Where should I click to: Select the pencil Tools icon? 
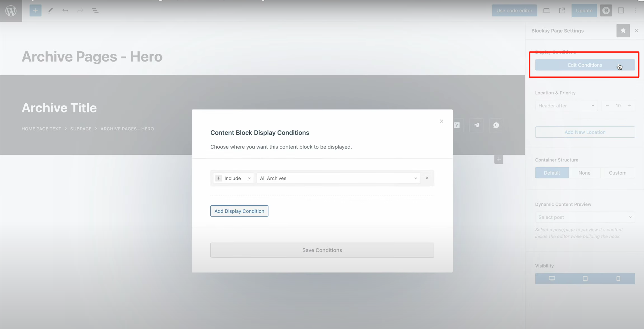pyautogui.click(x=50, y=11)
